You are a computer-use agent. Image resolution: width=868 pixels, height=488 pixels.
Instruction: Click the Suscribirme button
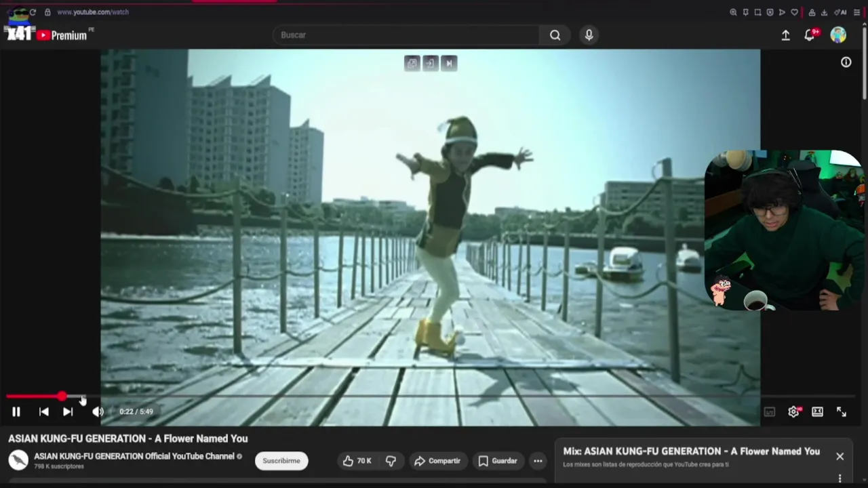pos(281,461)
